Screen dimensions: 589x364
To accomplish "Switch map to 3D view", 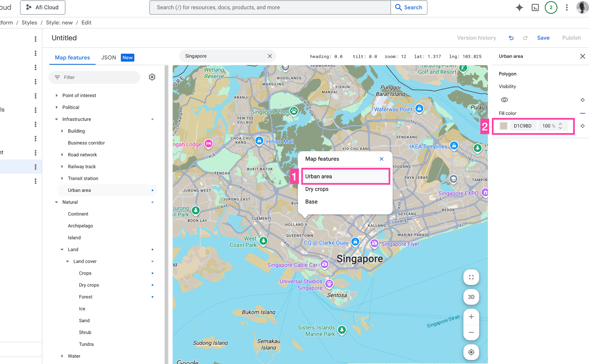I will pos(471,297).
